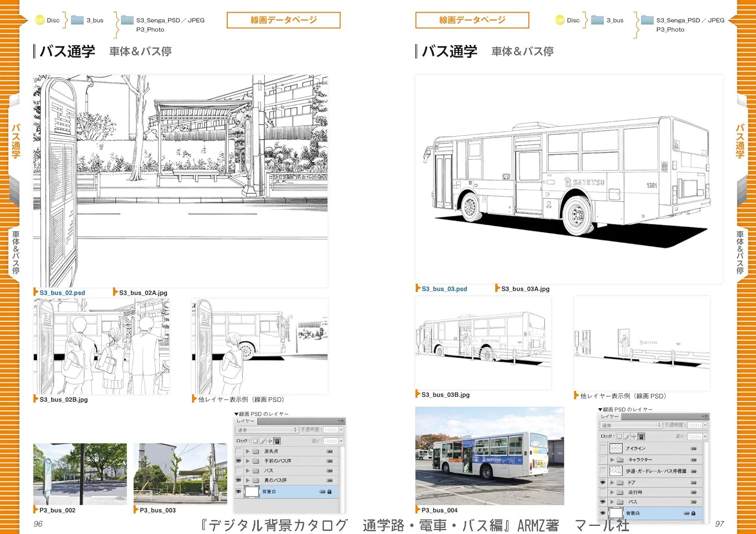Expand the 奥のバス停 layer group triangle
Screen dimensions: 756x534
coord(247,480)
